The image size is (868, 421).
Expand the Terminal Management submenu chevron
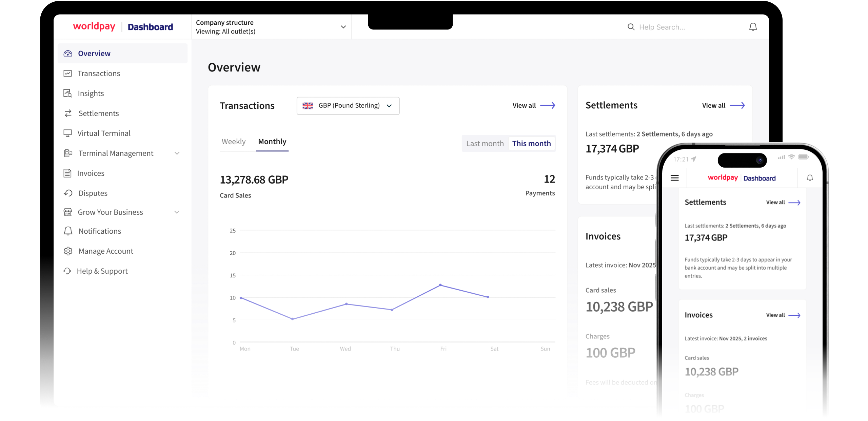pyautogui.click(x=177, y=153)
